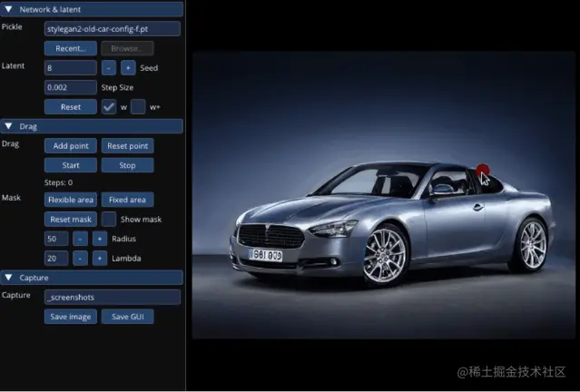Image resolution: width=580 pixels, height=392 pixels.
Task: Reset the latent with Reset button
Action: (x=71, y=107)
